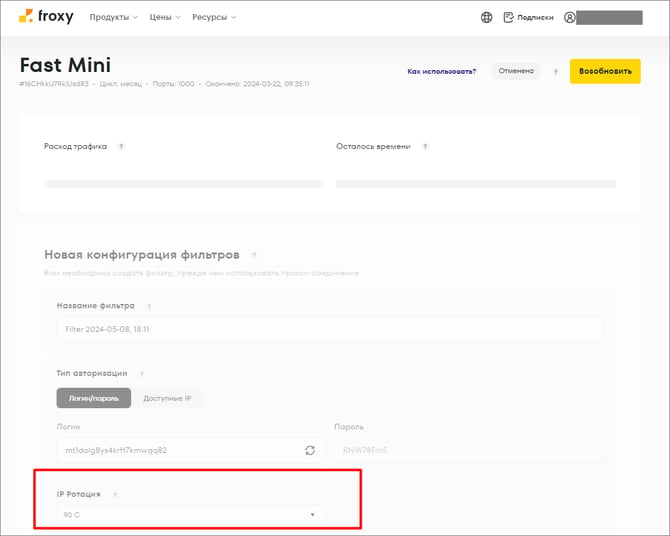
Task: Open the user account icon
Action: 570,18
